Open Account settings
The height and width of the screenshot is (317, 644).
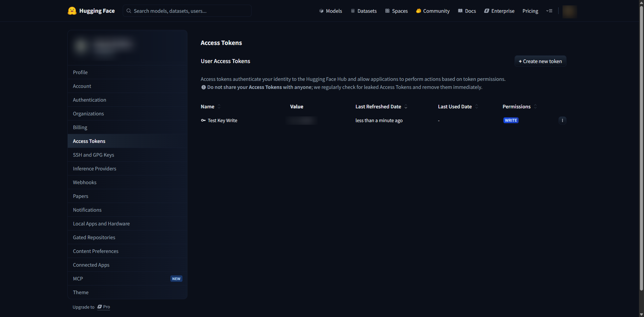[127, 86]
